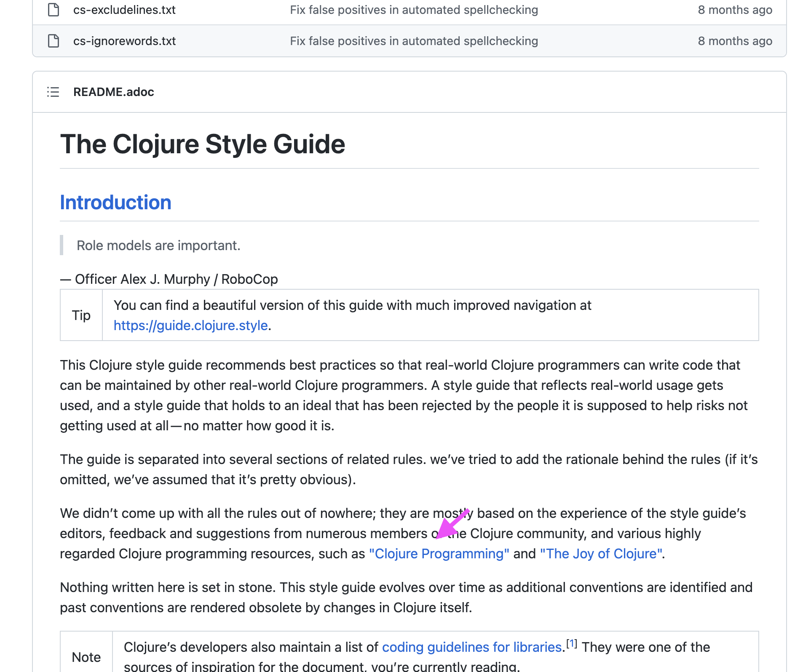
Task: Open "The Joy of Clojure" link
Action: pyautogui.click(x=601, y=554)
